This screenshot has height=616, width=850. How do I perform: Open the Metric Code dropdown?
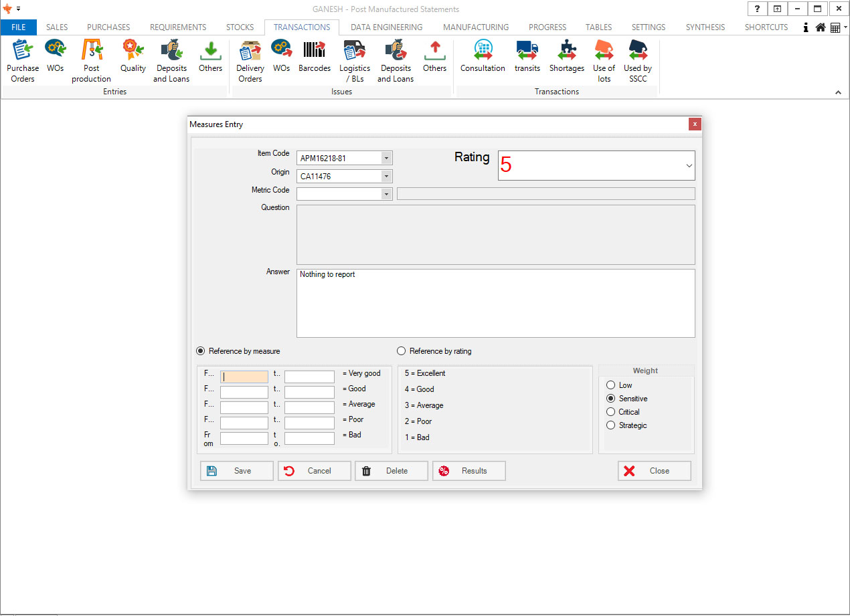[386, 194]
